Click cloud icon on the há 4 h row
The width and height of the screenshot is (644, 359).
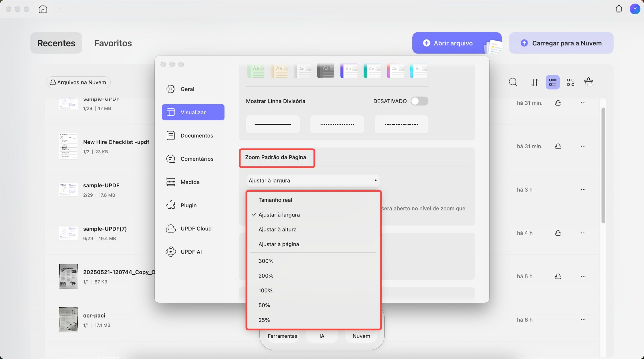point(558,233)
